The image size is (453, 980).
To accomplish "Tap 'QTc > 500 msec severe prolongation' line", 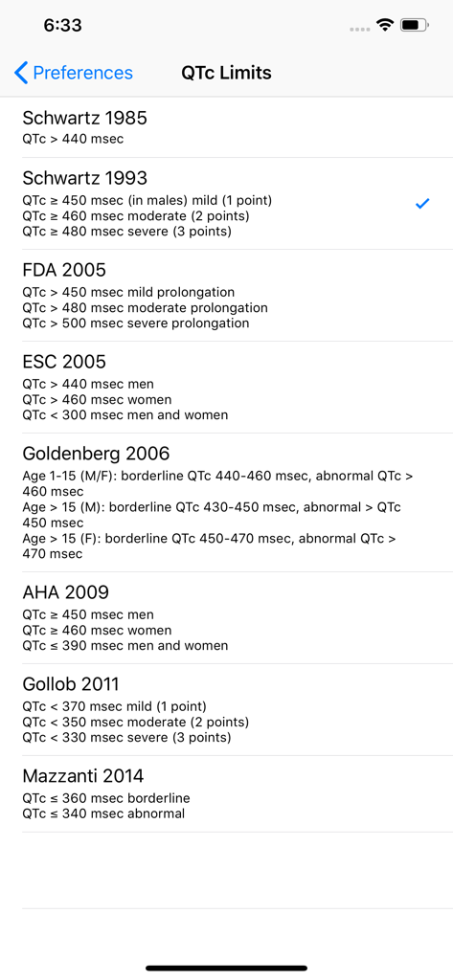I will click(x=136, y=323).
